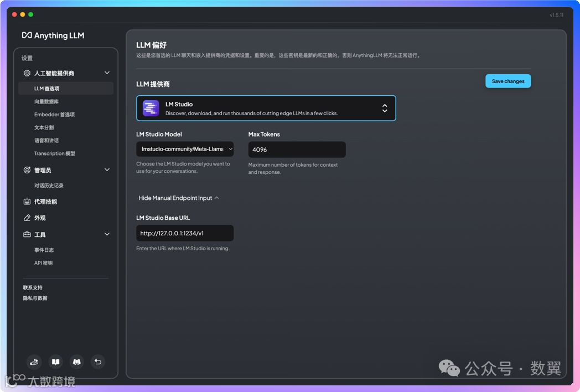Click the 'Enter the URL where LM Studio is running' hint
This screenshot has height=392, width=580.
pos(183,249)
